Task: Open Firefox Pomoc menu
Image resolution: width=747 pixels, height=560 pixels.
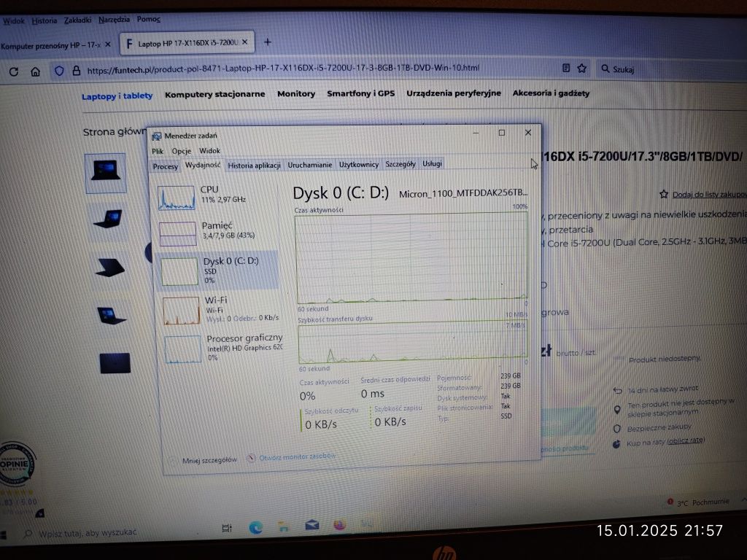Action: point(149,19)
